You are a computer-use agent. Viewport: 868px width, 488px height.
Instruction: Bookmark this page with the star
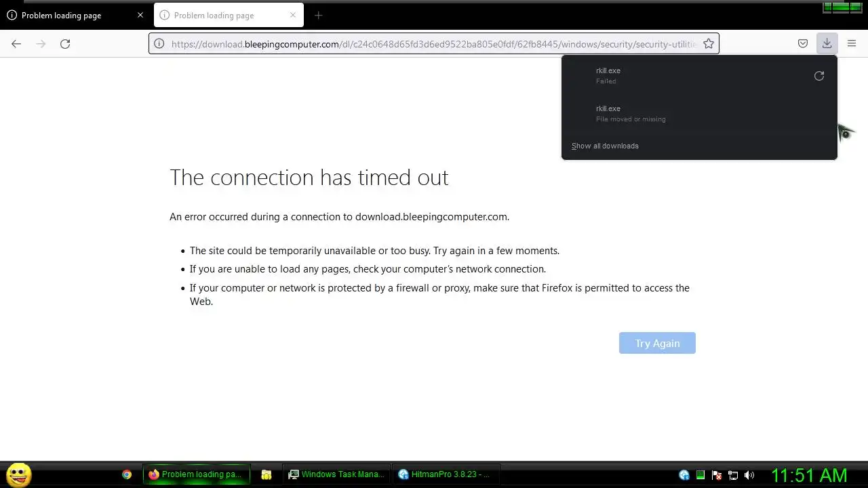point(709,44)
